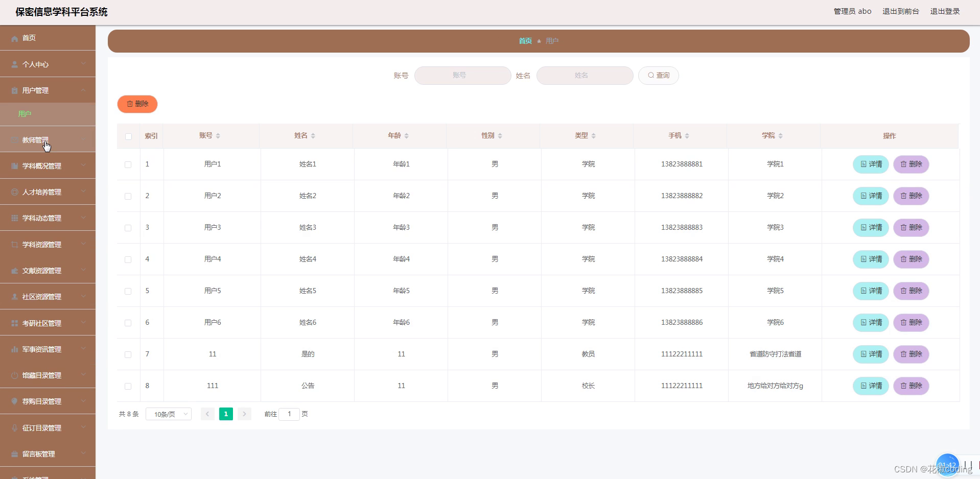Image resolution: width=980 pixels, height=479 pixels.
Task: Check the checkbox for row with 姓名 是的
Action: tap(128, 354)
